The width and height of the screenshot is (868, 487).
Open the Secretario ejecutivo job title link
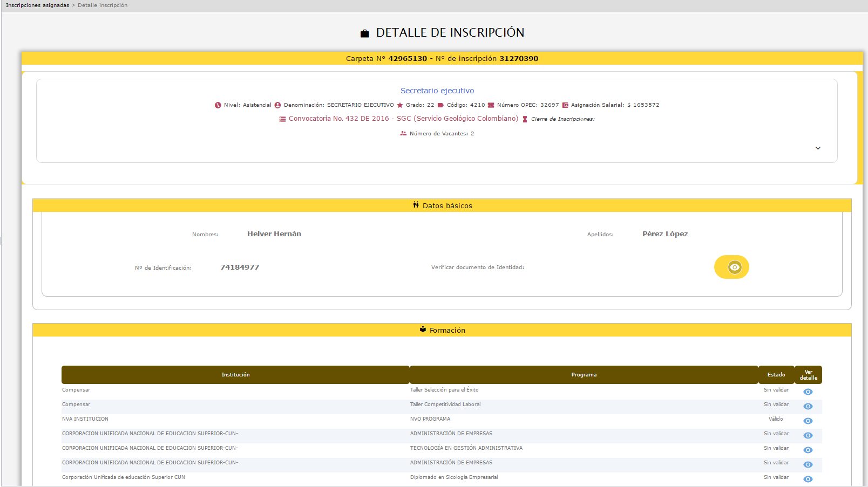coord(437,91)
